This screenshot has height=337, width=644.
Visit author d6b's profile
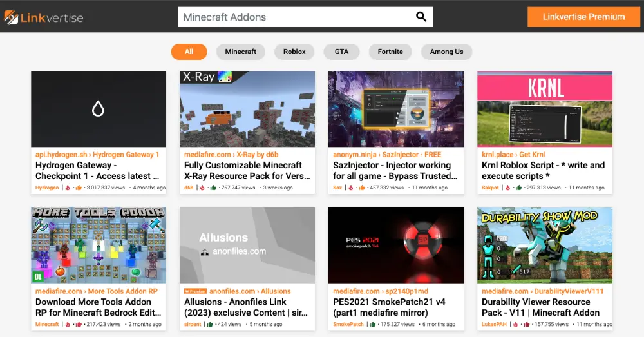[x=189, y=188]
